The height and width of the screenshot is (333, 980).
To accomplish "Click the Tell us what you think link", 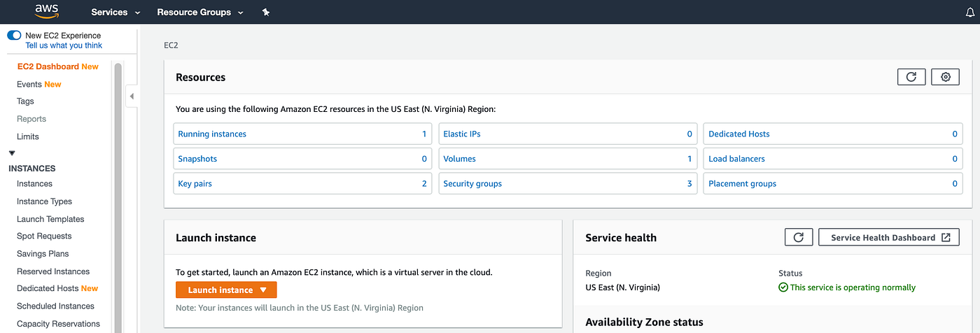I will coord(64,45).
